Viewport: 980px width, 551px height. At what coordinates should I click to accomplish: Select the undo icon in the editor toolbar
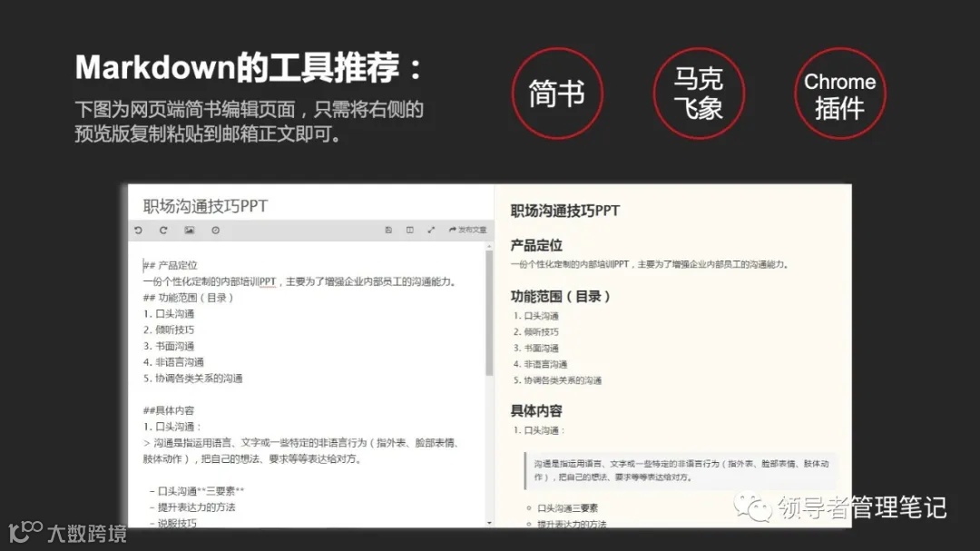(139, 230)
